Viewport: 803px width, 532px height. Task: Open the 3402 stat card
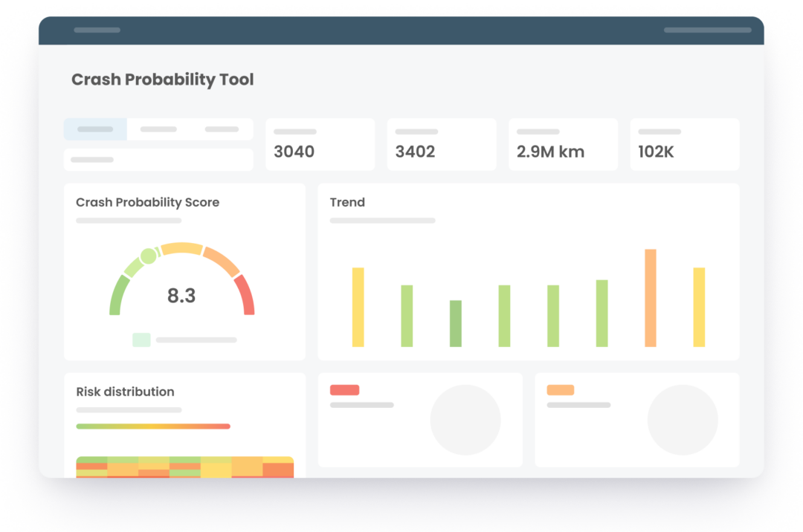click(441, 144)
